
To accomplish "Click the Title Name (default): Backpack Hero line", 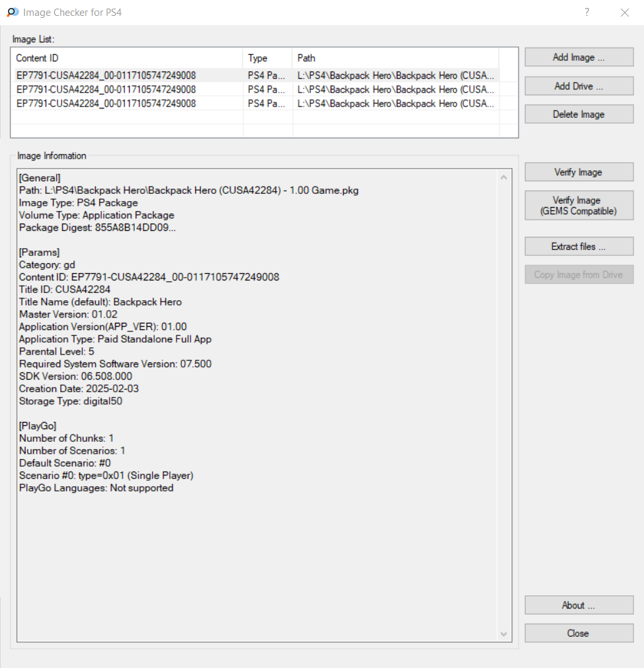I will (x=100, y=302).
